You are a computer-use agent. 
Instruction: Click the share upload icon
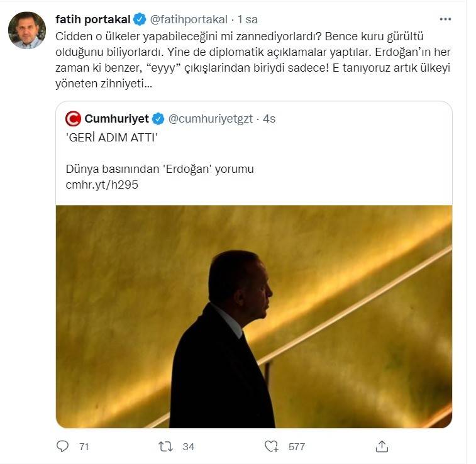[382, 446]
